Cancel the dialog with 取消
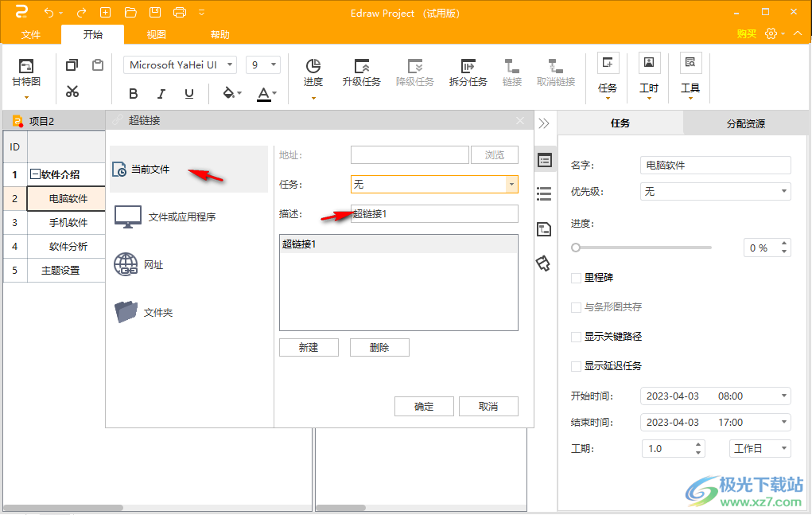812x515 pixels. (x=488, y=407)
